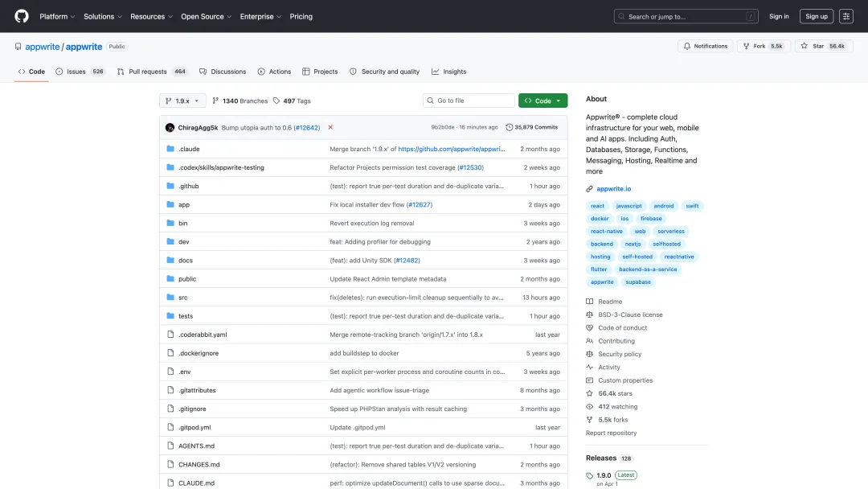
Task: Open the Platform dropdown menu
Action: [x=57, y=17]
